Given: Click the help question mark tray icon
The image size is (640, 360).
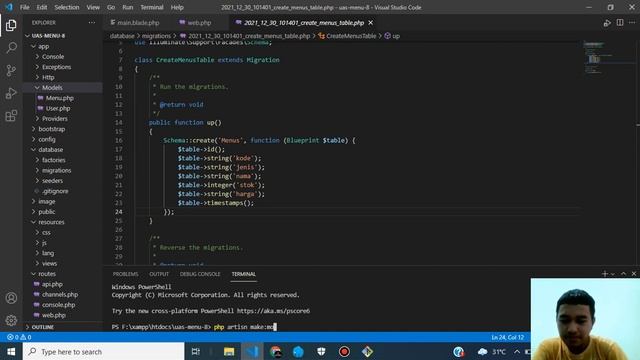Looking at the screenshot, I should (458, 351).
